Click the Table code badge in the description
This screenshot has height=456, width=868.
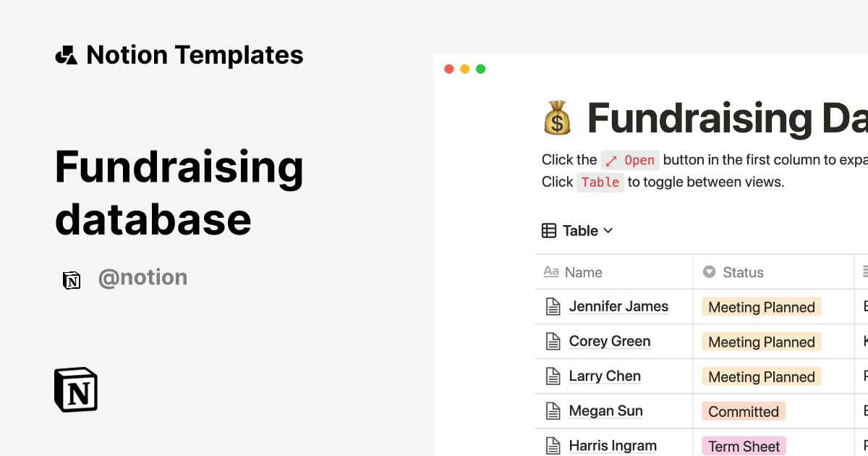600,182
